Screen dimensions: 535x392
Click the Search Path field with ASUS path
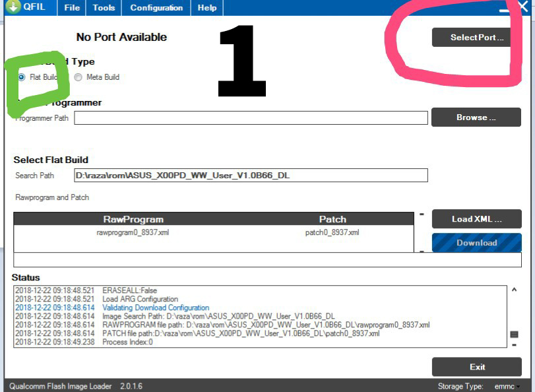point(251,175)
